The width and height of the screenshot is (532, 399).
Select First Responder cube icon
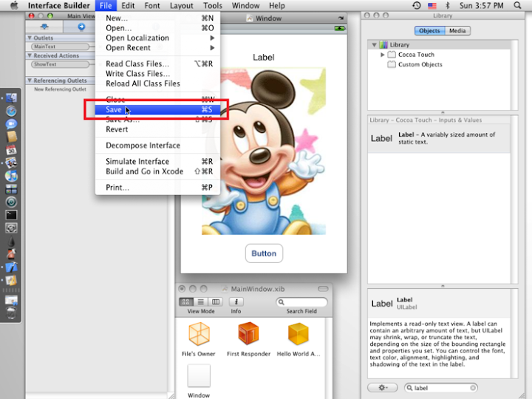coord(248,333)
